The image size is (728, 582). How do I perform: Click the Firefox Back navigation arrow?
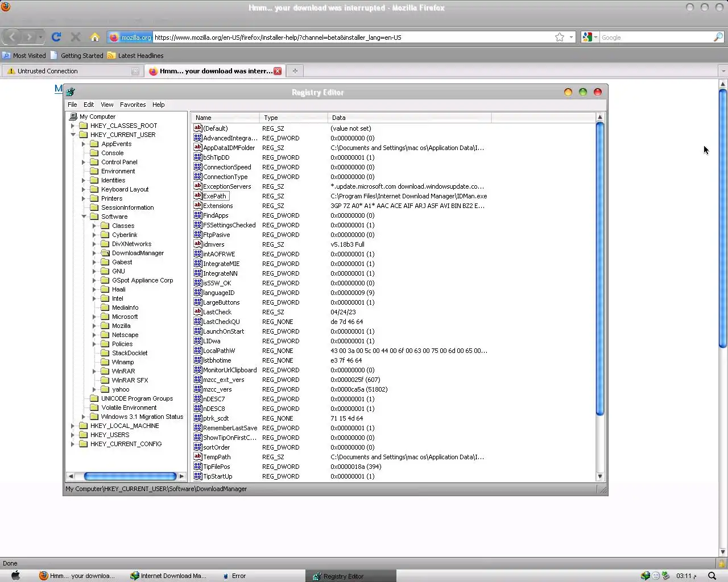[x=13, y=37]
